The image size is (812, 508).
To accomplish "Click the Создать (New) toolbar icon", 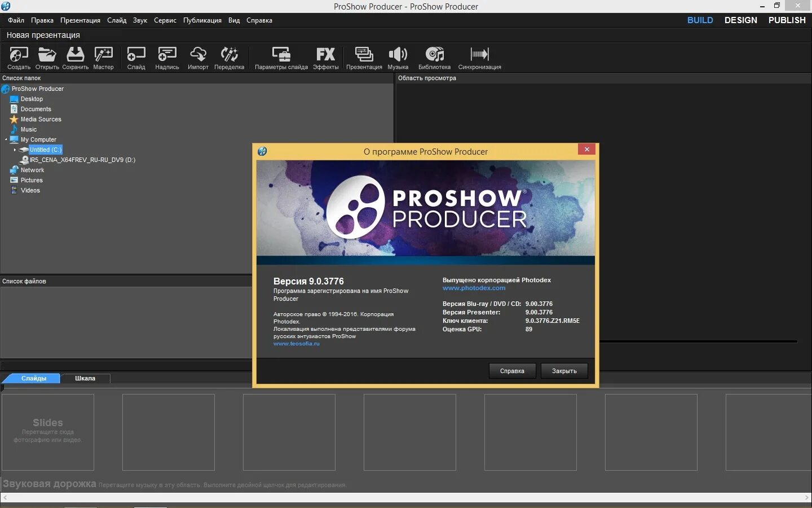I will click(x=19, y=58).
